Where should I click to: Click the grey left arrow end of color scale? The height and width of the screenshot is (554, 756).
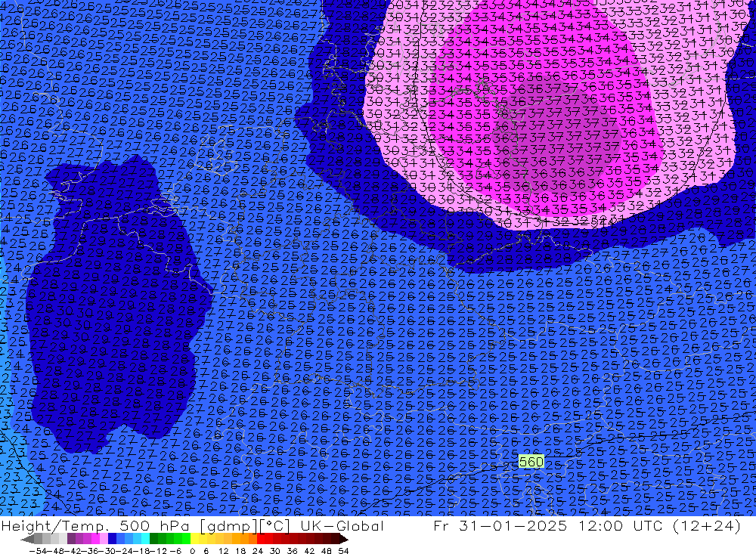coord(27,540)
